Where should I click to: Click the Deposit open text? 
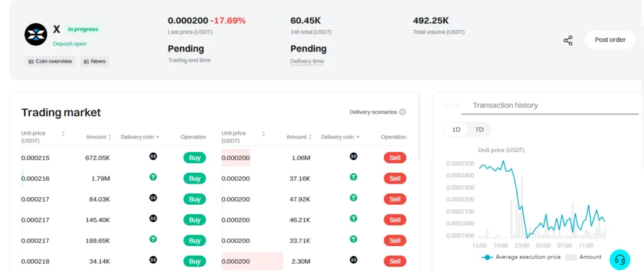(70, 43)
